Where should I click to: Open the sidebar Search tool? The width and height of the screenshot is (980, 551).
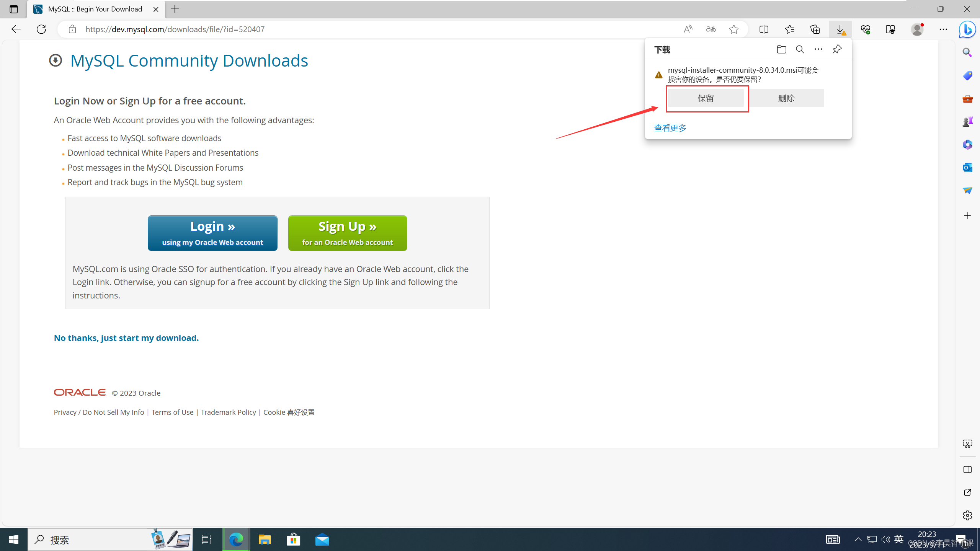tap(967, 52)
